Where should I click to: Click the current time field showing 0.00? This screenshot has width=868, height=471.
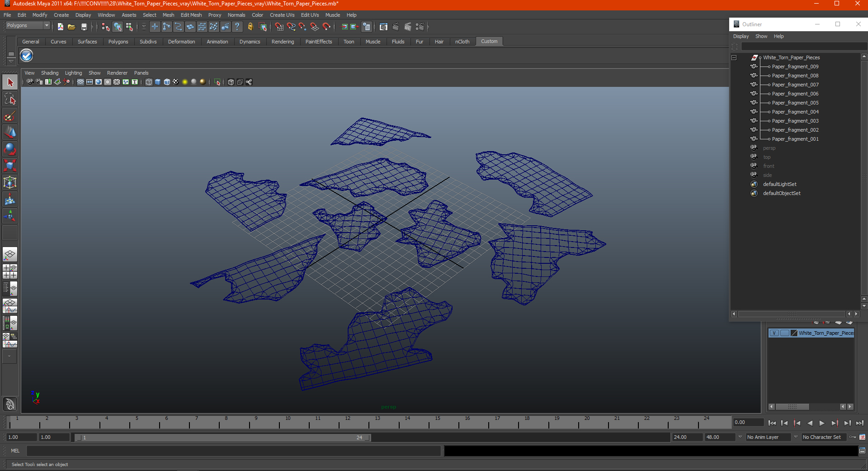tap(748, 422)
